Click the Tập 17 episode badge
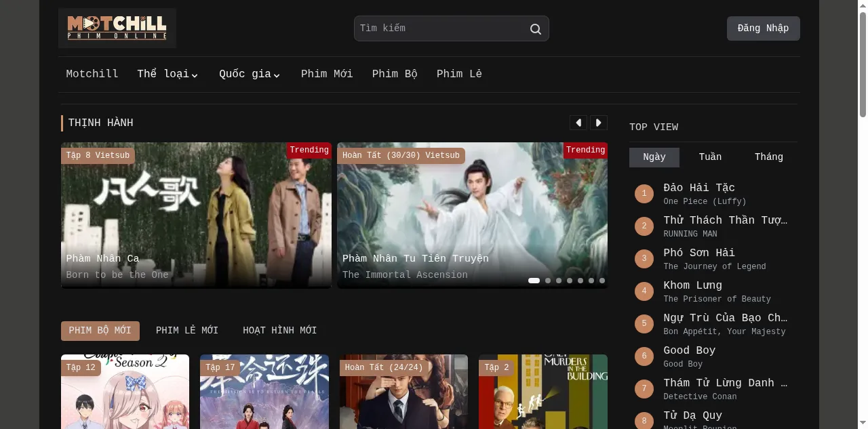868x429 pixels. click(220, 368)
